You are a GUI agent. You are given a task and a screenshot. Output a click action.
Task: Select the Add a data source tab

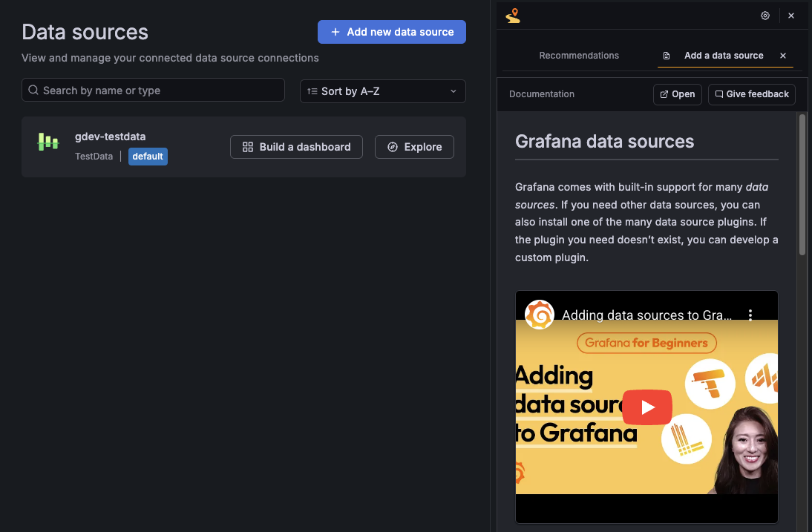[724, 55]
